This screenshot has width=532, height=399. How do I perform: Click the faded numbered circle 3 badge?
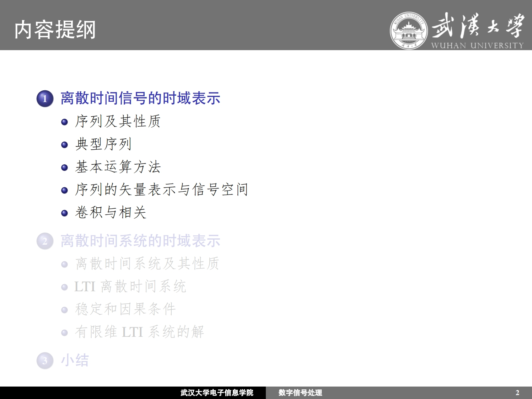[45, 361]
